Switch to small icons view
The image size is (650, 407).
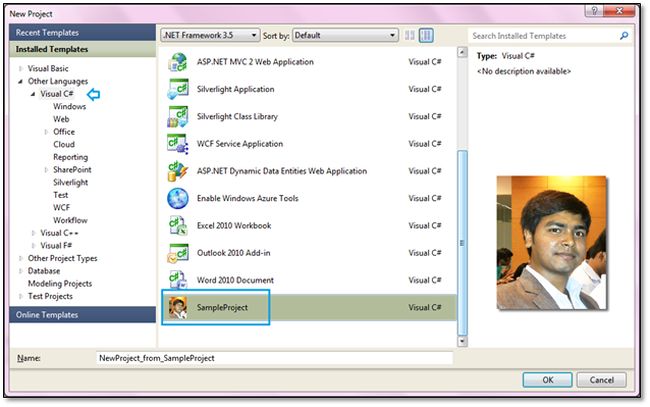(410, 35)
